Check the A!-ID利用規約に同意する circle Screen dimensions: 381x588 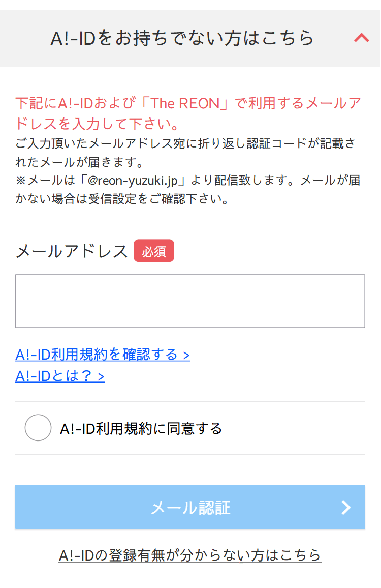(38, 428)
